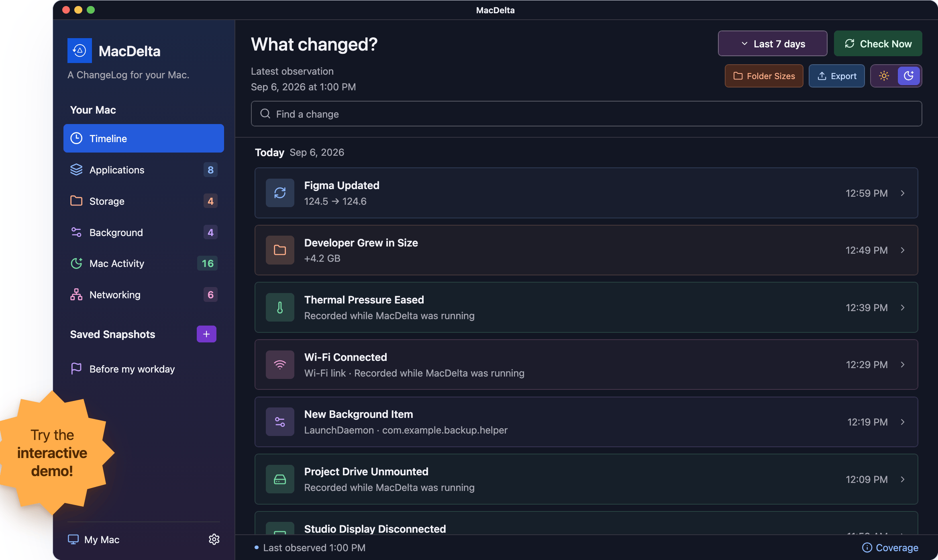Open the Background section
This screenshot has width=938, height=560.
point(144,232)
